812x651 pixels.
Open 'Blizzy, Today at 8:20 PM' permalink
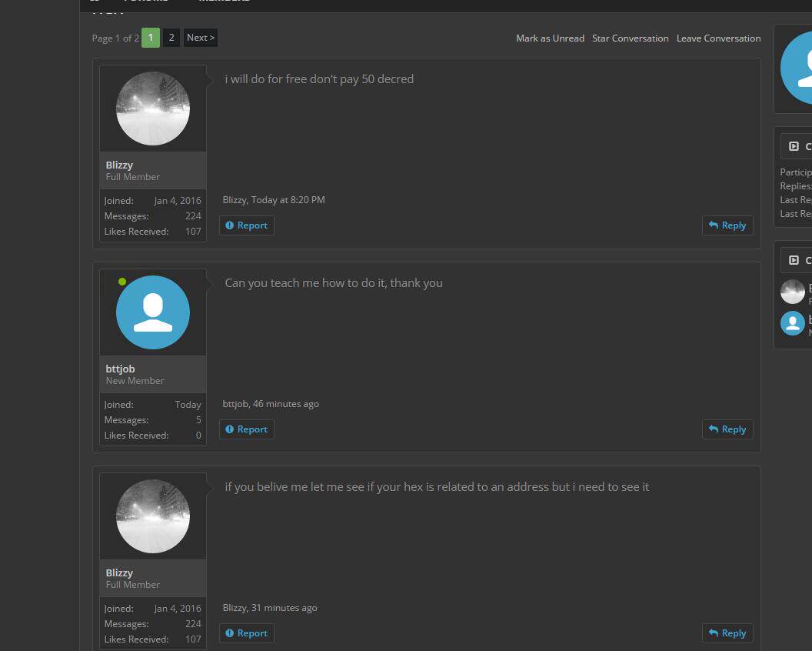[274, 200]
